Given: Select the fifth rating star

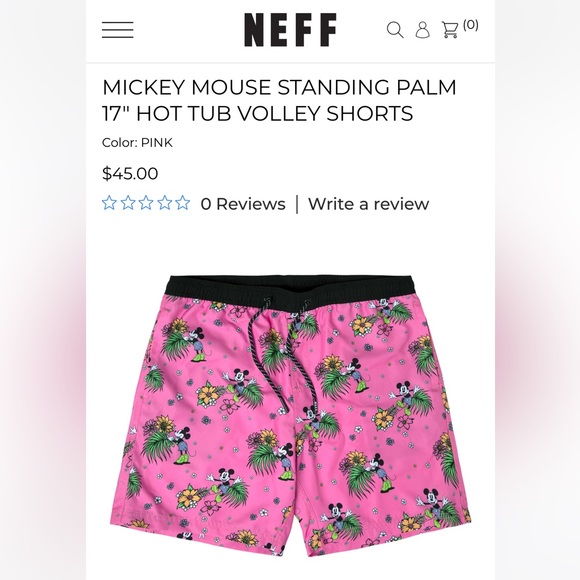Looking at the screenshot, I should (x=182, y=203).
